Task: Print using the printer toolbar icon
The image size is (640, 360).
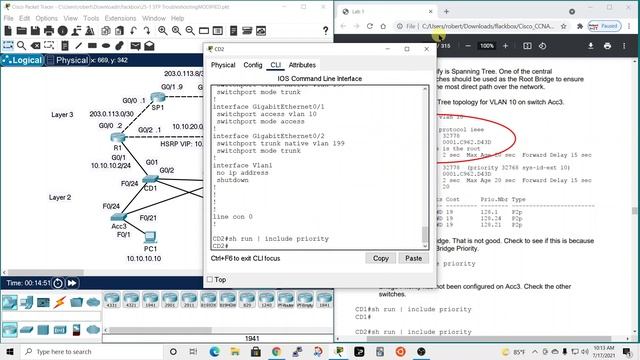Action: [49, 31]
